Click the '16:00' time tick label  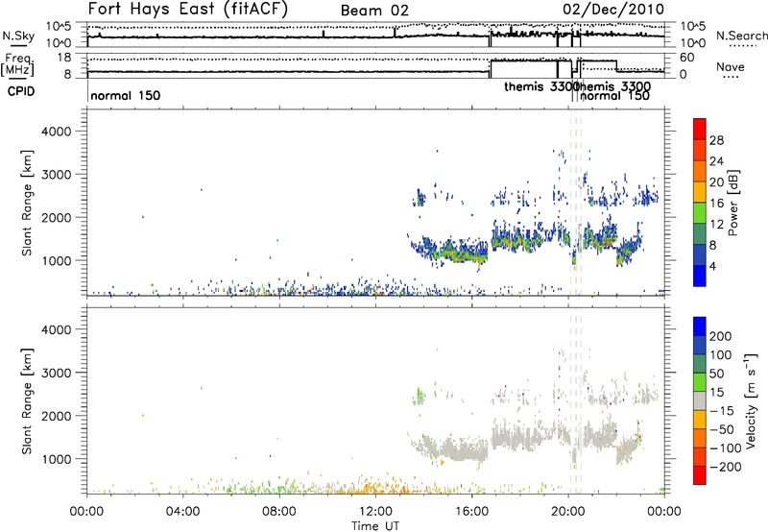coord(471,512)
